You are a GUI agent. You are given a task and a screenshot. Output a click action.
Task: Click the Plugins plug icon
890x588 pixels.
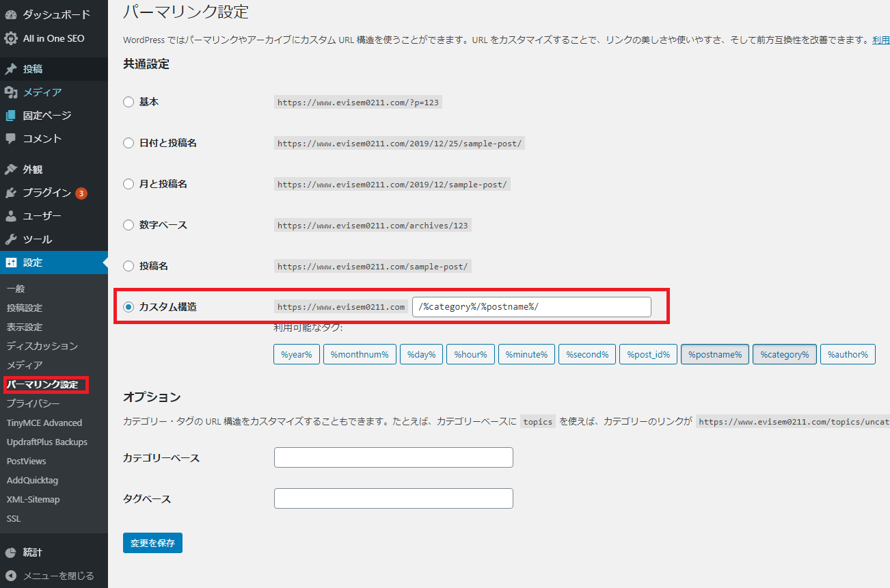pos(11,193)
